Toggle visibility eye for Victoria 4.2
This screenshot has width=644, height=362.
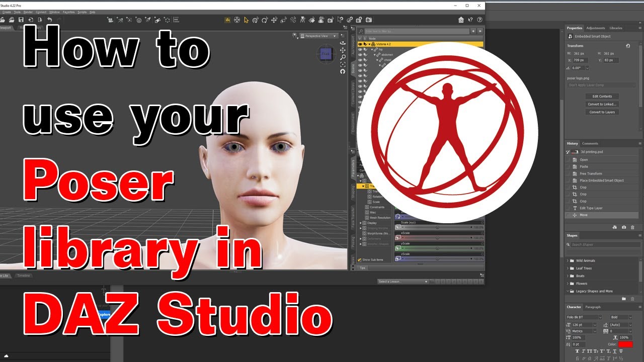360,44
